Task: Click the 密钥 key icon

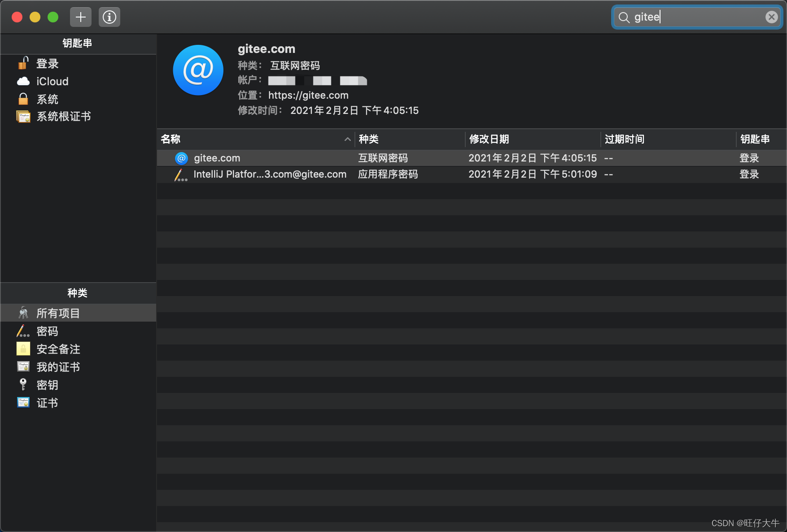Action: [23, 384]
